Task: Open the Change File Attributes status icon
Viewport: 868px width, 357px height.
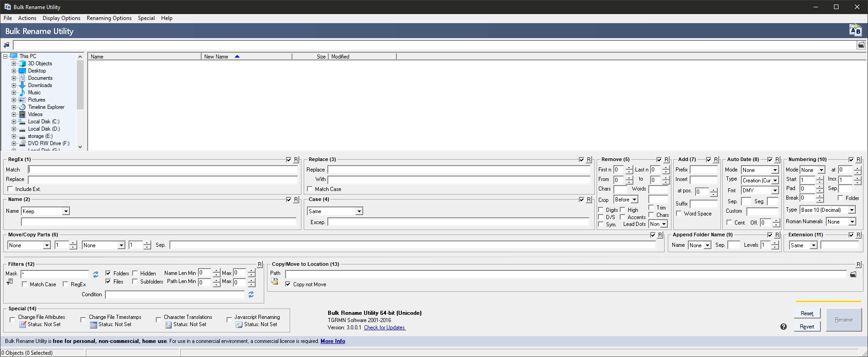Action: (23, 325)
